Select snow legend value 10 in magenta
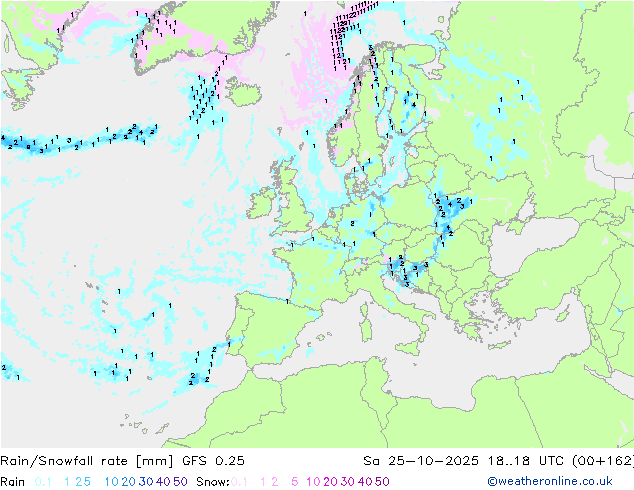The height and width of the screenshot is (490, 634). [x=313, y=482]
